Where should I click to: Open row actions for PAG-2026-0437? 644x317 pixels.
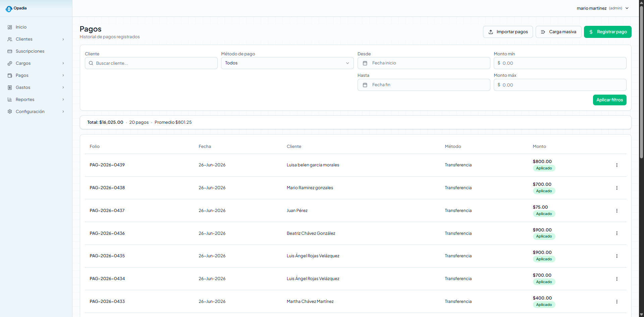pos(616,211)
